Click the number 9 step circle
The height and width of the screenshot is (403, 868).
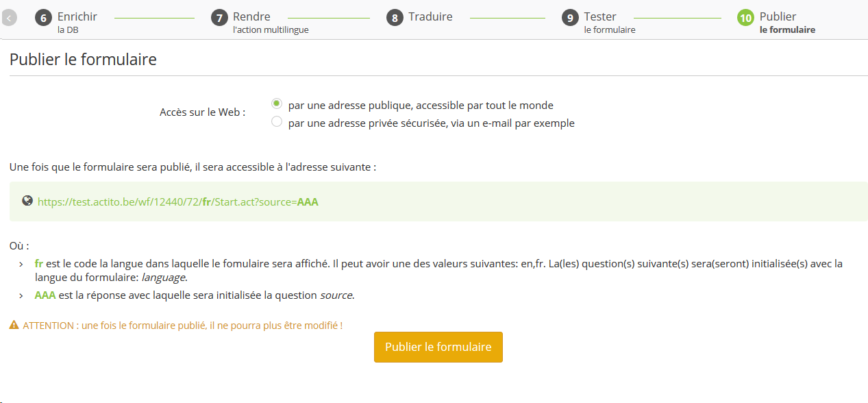pos(570,19)
